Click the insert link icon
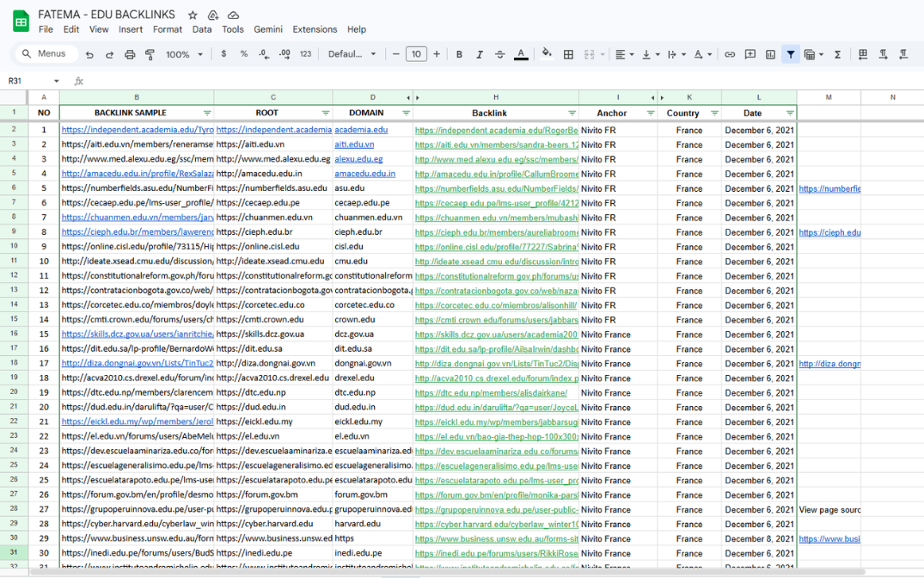The height and width of the screenshot is (578, 924). click(x=730, y=54)
